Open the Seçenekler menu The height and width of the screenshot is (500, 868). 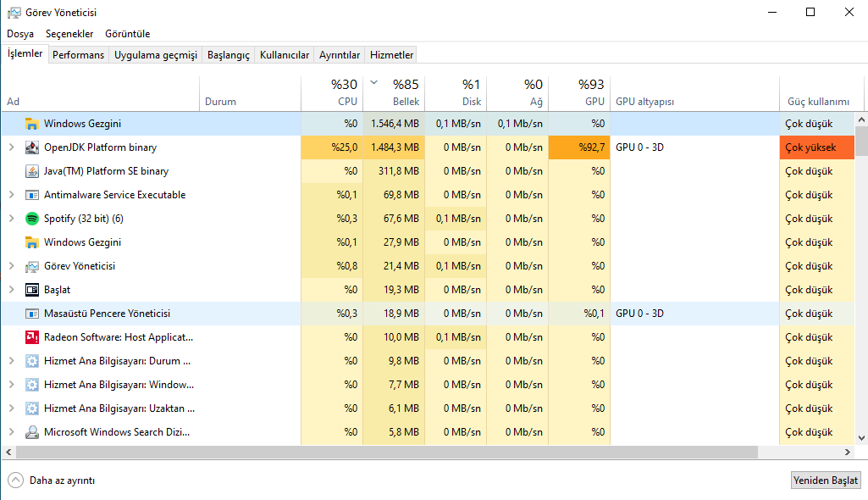pyautogui.click(x=69, y=34)
